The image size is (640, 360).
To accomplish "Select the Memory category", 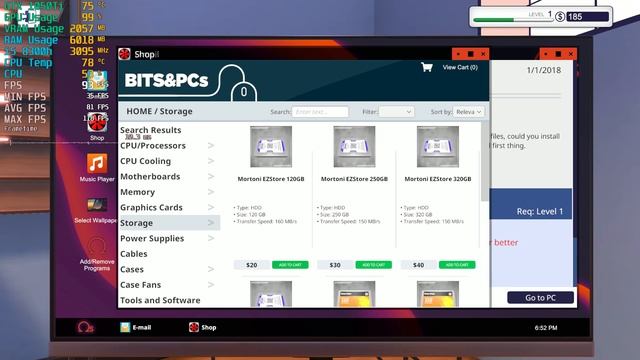I will tap(137, 192).
